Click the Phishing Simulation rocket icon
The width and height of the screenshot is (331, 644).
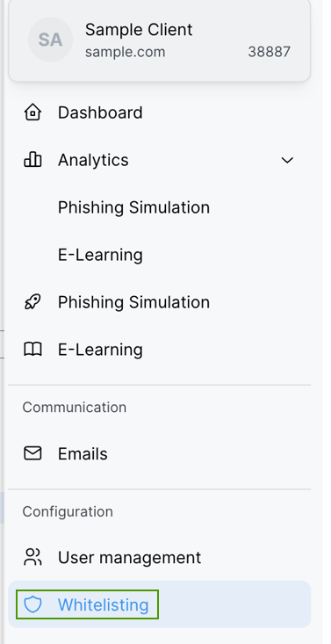coord(32,302)
